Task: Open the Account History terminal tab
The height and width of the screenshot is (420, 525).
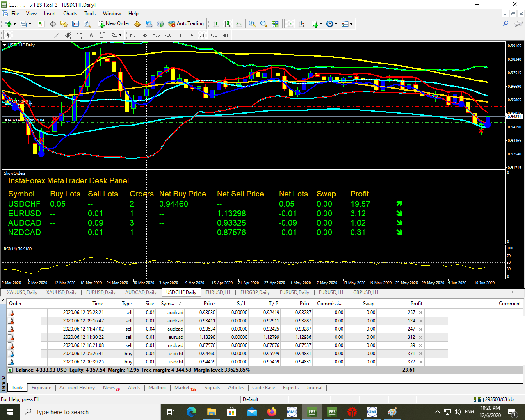Action: point(77,388)
